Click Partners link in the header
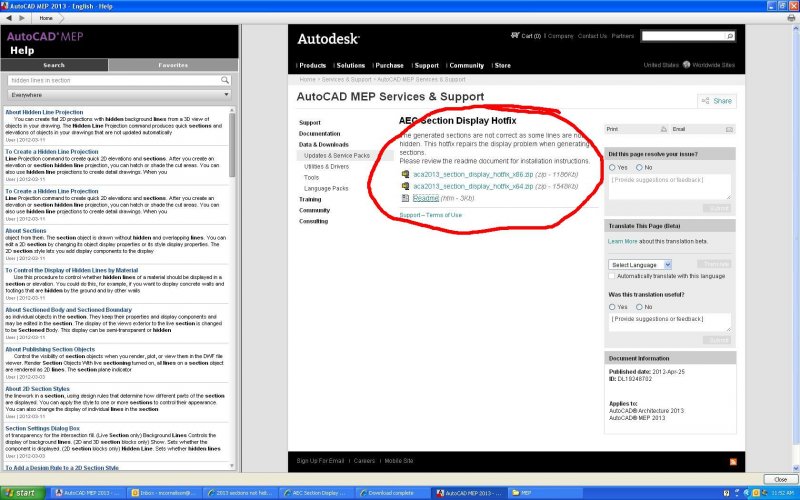 coord(622,36)
